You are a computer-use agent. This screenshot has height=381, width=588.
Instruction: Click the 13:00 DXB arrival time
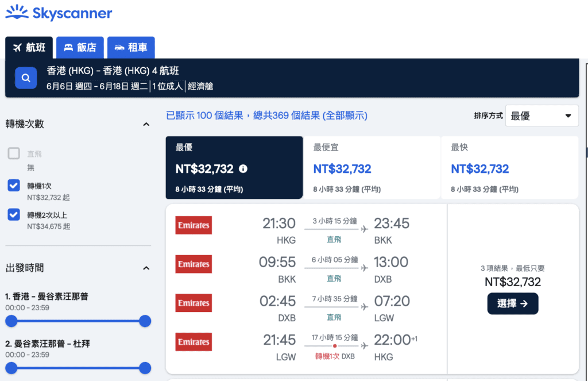point(391,262)
